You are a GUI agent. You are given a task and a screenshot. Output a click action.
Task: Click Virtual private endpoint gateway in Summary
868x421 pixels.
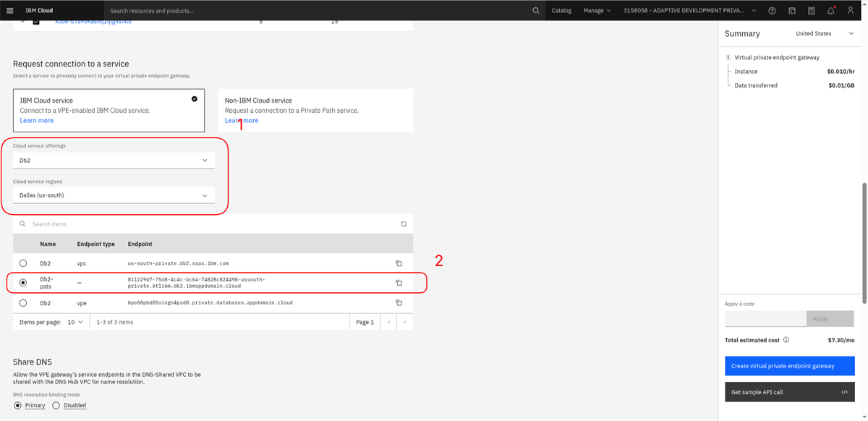[777, 57]
